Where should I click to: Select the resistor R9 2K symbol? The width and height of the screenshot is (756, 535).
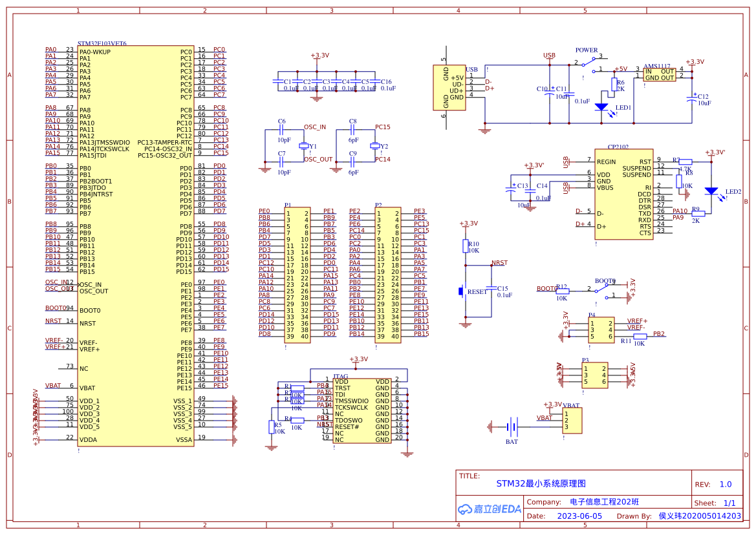click(698, 214)
